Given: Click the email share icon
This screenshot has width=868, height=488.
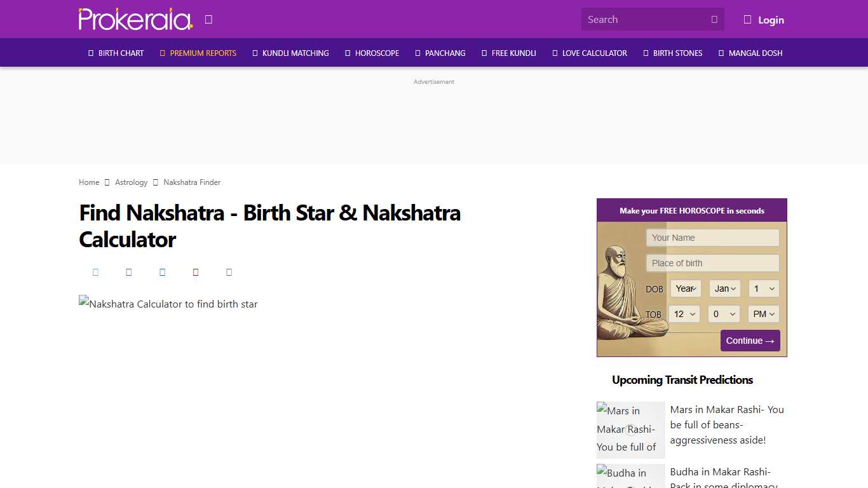Looking at the screenshot, I should click(229, 272).
